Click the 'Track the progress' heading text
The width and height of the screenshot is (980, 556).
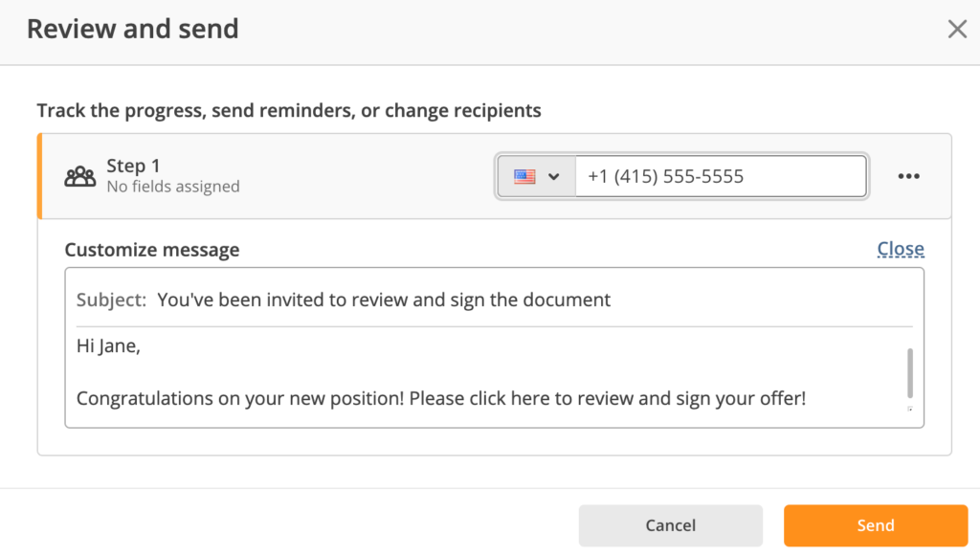[x=288, y=110]
